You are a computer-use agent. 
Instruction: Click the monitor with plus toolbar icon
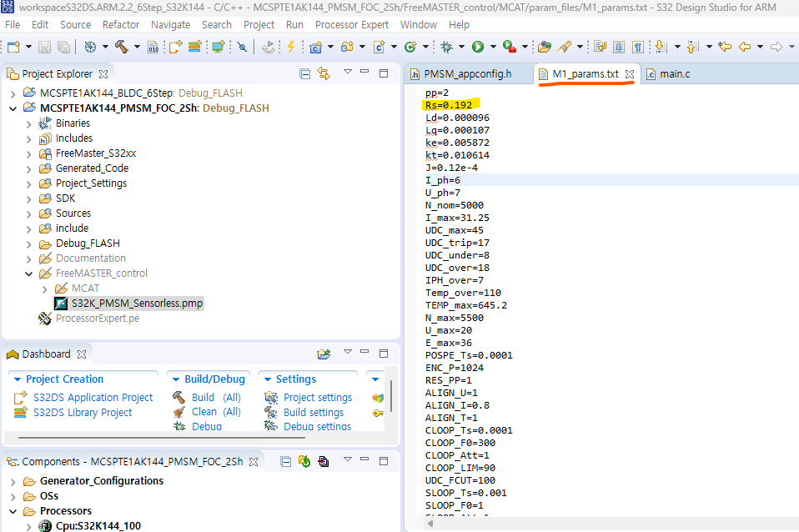click(218, 47)
